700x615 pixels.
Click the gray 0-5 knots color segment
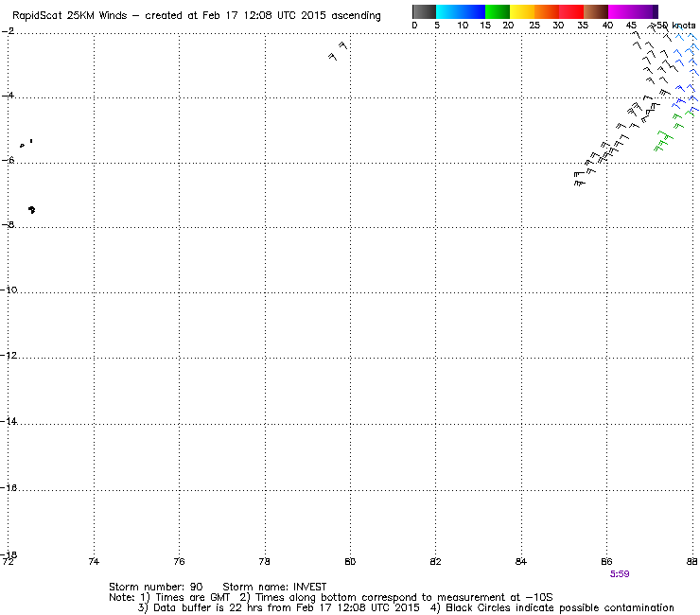(424, 11)
